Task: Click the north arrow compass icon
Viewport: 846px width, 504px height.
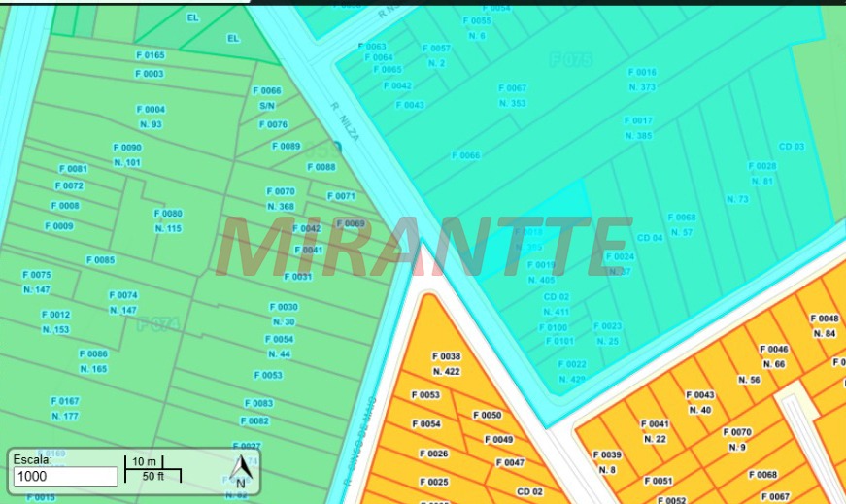Action: (x=241, y=471)
